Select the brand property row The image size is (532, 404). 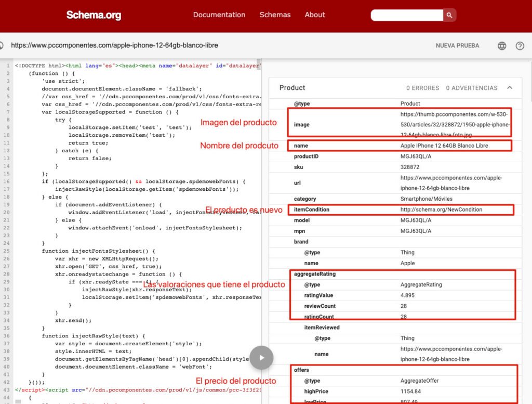(x=395, y=242)
